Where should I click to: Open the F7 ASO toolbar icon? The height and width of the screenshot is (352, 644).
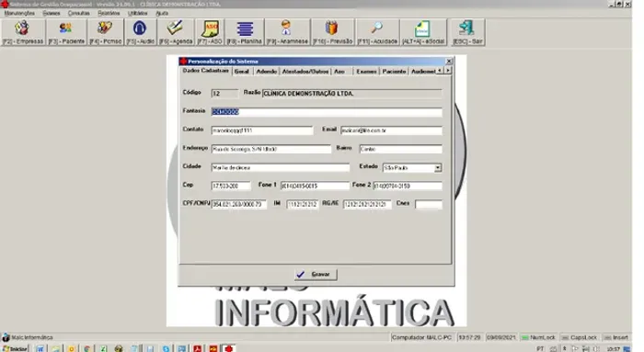point(210,32)
